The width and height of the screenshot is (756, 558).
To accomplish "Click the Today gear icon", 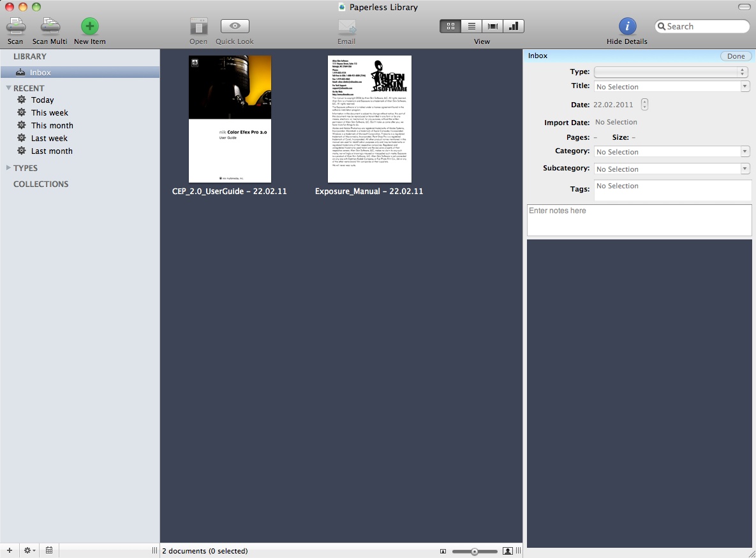I will pos(22,100).
